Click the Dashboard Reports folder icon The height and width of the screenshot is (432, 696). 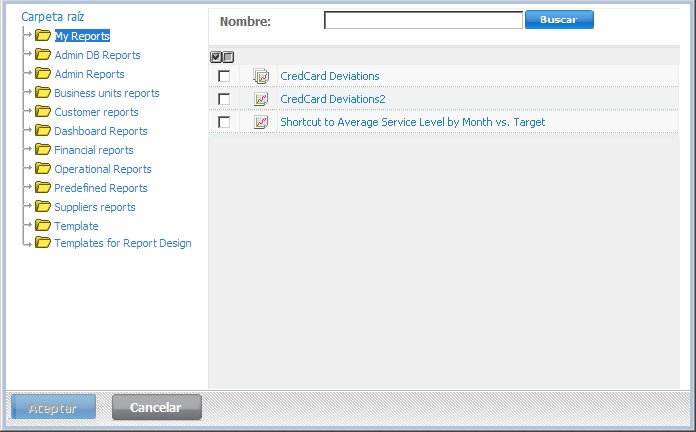(x=43, y=131)
